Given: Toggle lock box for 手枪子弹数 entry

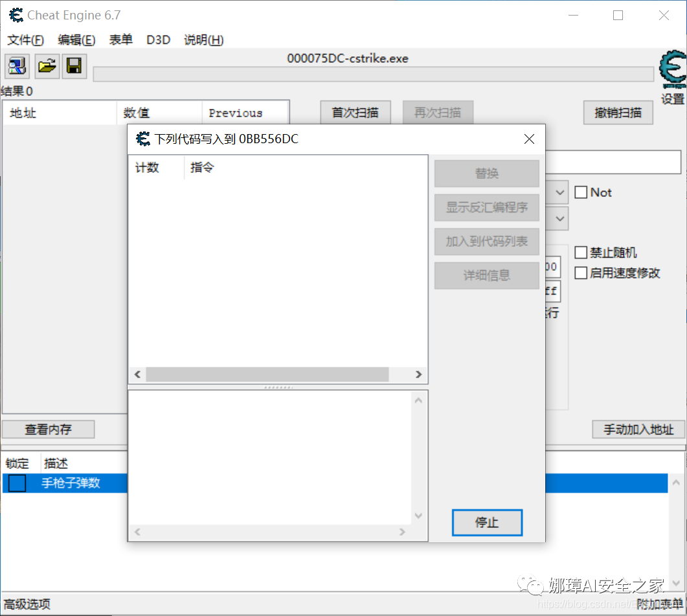Looking at the screenshot, I should pyautogui.click(x=17, y=483).
